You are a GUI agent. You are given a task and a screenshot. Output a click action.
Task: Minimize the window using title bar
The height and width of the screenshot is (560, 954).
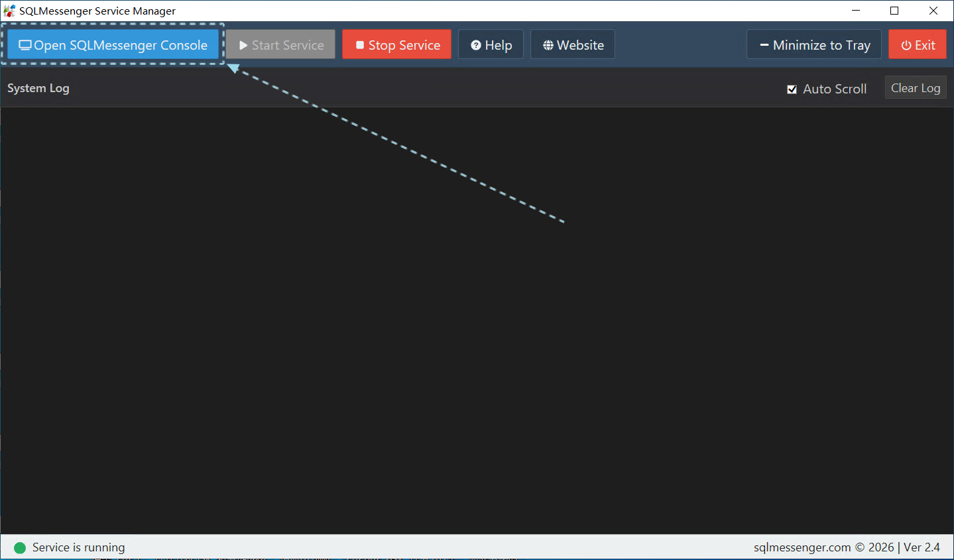pos(856,11)
